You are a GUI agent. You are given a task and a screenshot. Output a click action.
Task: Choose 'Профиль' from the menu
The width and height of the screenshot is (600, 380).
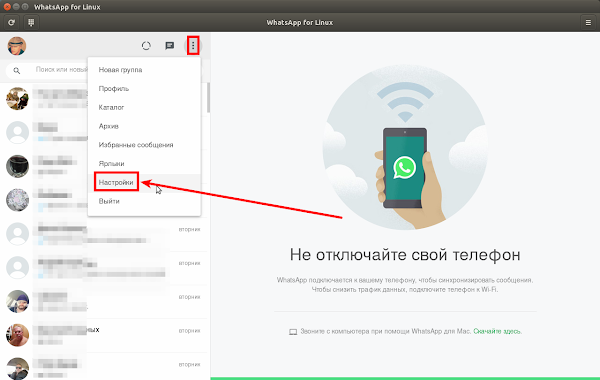pyautogui.click(x=144, y=88)
